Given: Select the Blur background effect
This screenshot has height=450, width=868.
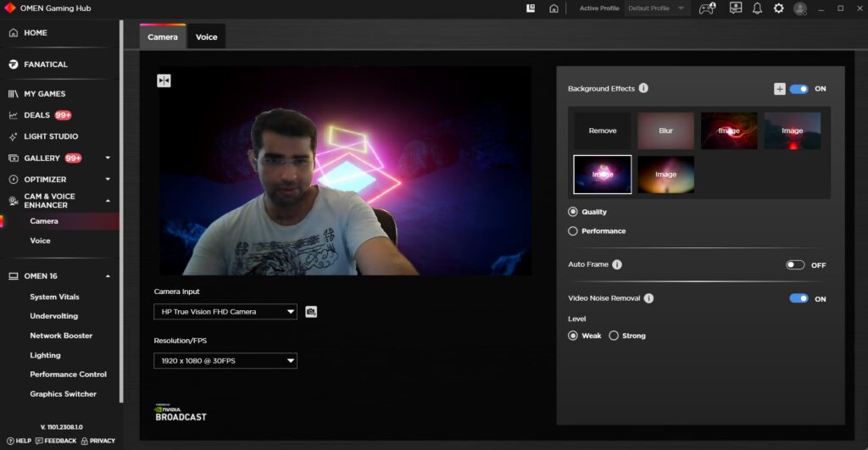Looking at the screenshot, I should 665,131.
